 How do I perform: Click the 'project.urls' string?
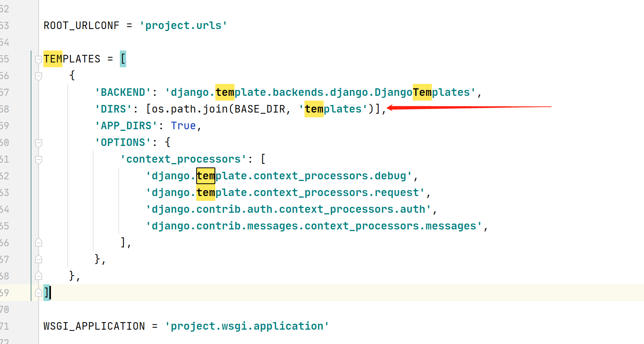pyautogui.click(x=183, y=25)
